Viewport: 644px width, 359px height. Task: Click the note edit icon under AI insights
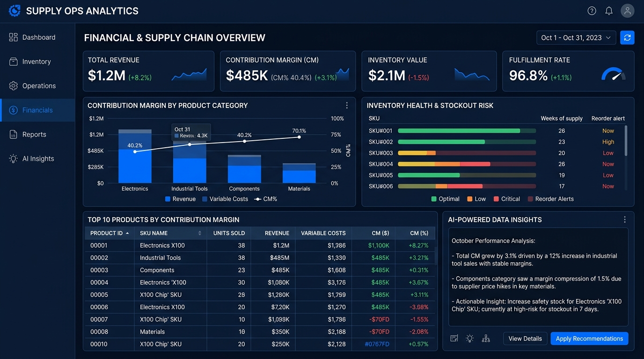pyautogui.click(x=454, y=338)
